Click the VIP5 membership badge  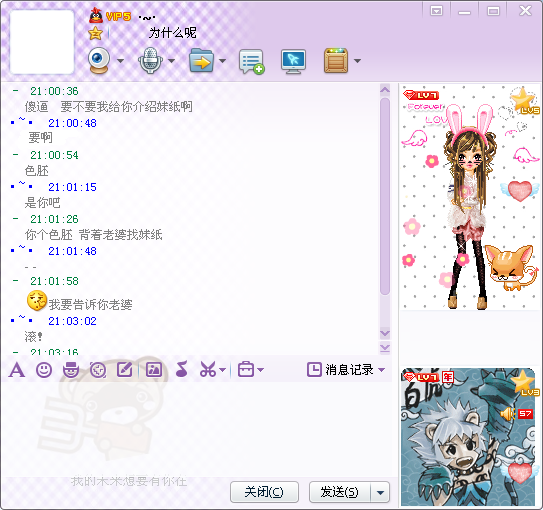tap(118, 16)
